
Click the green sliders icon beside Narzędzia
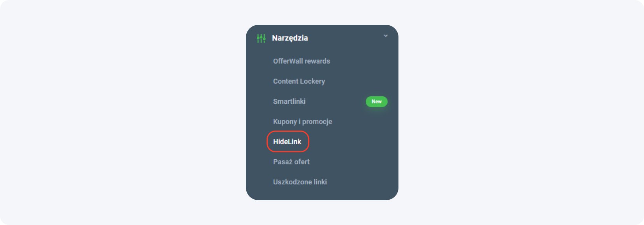pos(261,38)
